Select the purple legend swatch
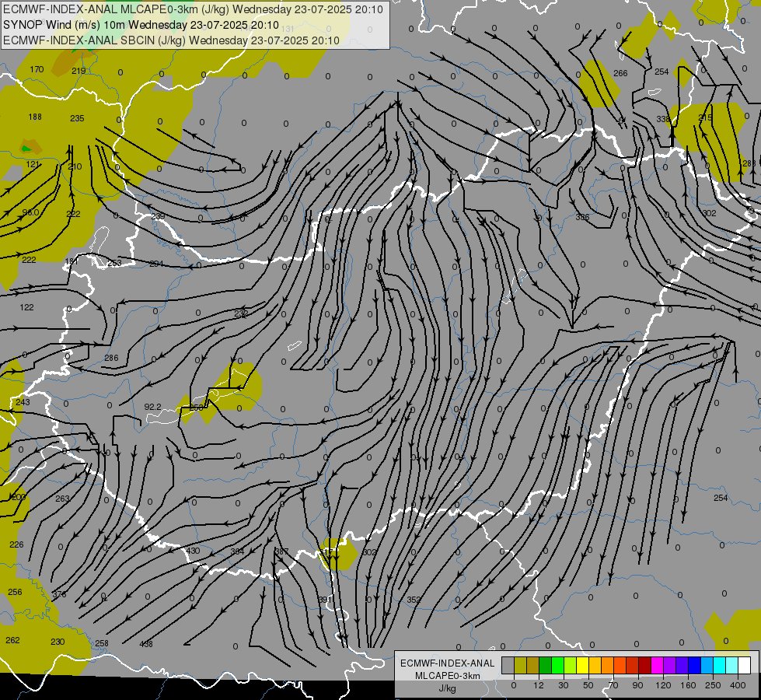761x700 pixels. click(x=670, y=666)
